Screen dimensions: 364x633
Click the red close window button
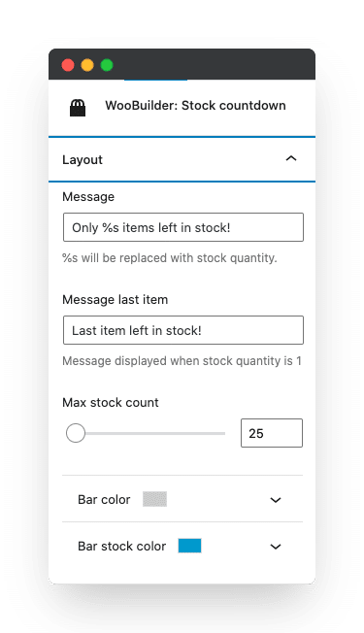click(68, 65)
